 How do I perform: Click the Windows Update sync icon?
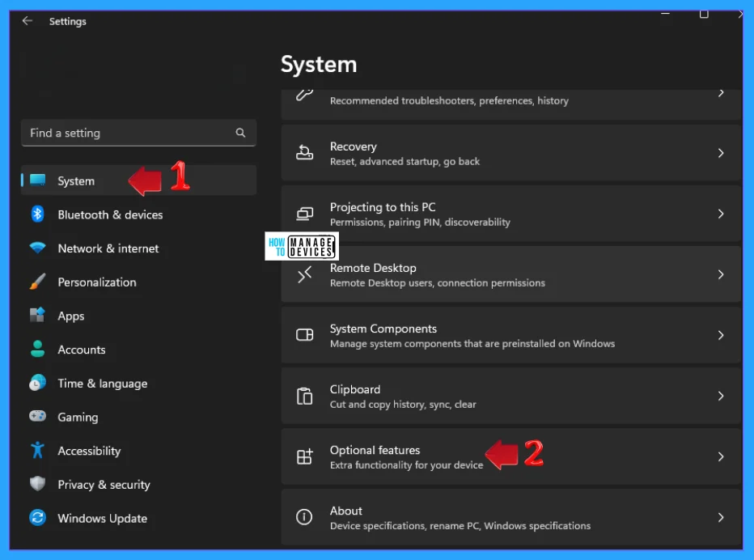37,518
